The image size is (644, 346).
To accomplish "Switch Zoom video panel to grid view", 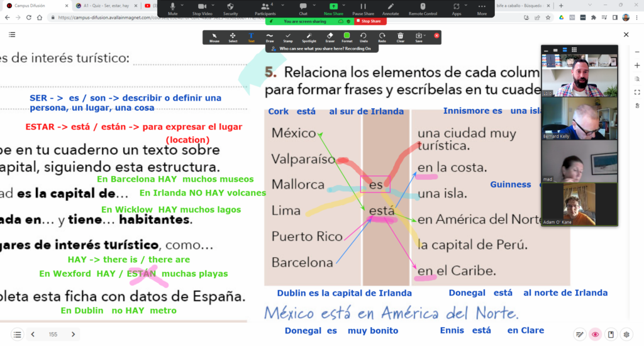I will [x=574, y=50].
